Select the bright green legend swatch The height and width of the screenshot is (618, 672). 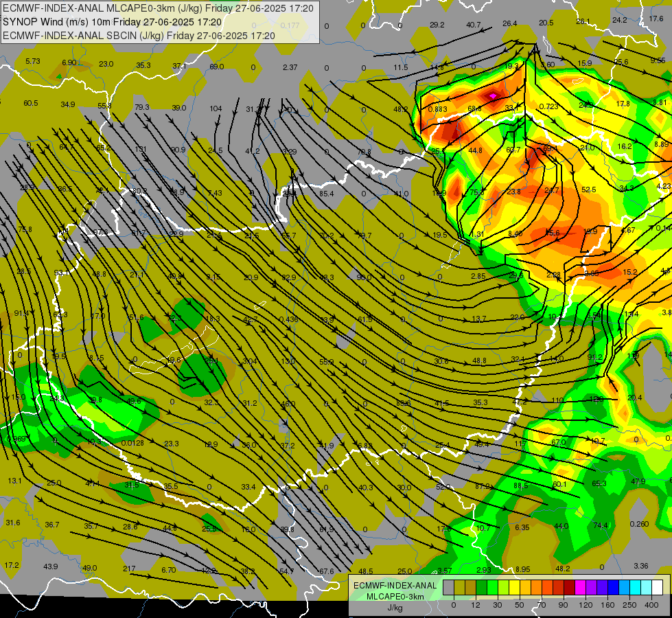click(x=493, y=588)
